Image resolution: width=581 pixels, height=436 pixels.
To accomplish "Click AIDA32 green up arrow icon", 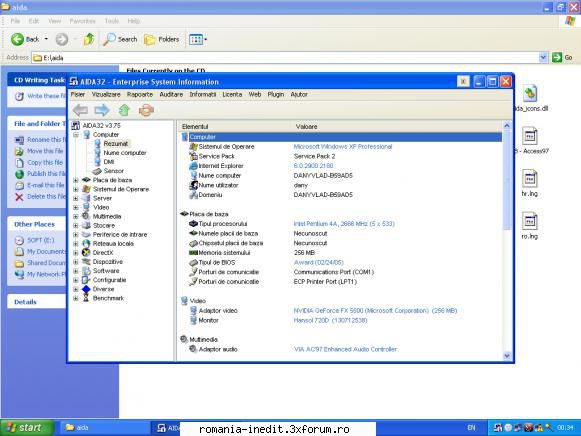I will (124, 110).
